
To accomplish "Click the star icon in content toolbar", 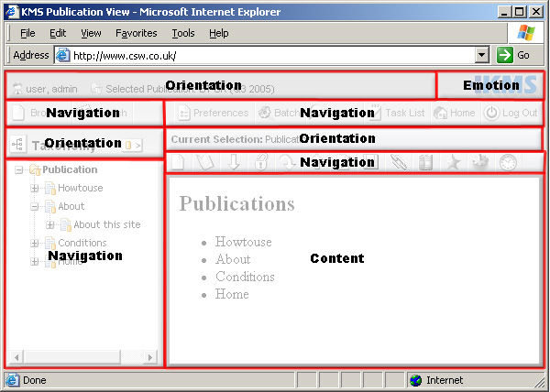I will (454, 163).
